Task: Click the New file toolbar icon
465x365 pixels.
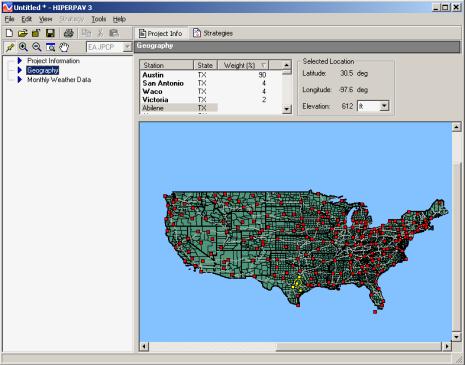Action: (x=9, y=33)
